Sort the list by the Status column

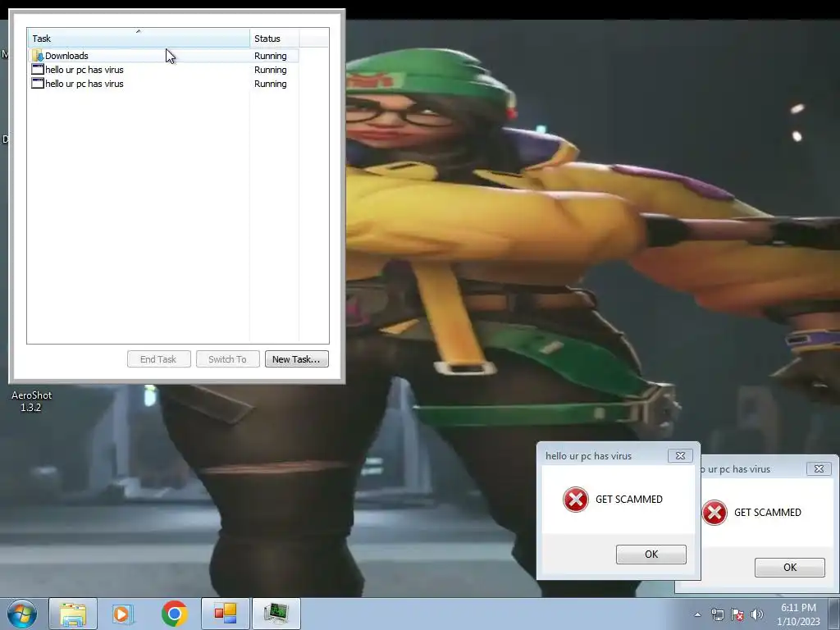274,38
